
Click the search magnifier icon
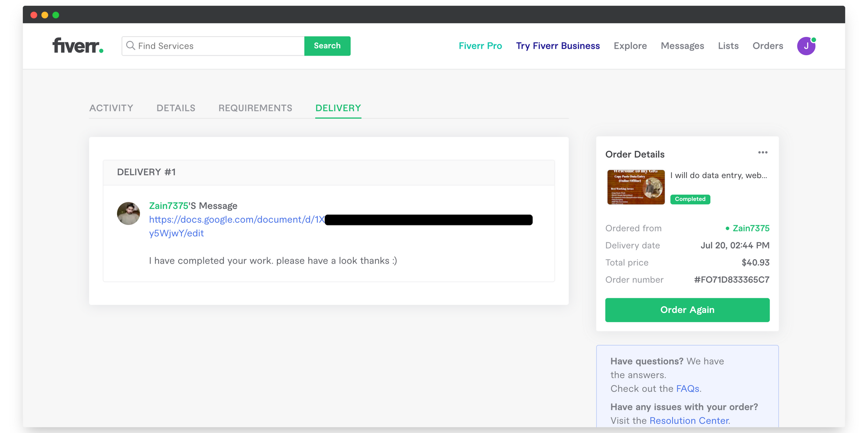tap(131, 46)
